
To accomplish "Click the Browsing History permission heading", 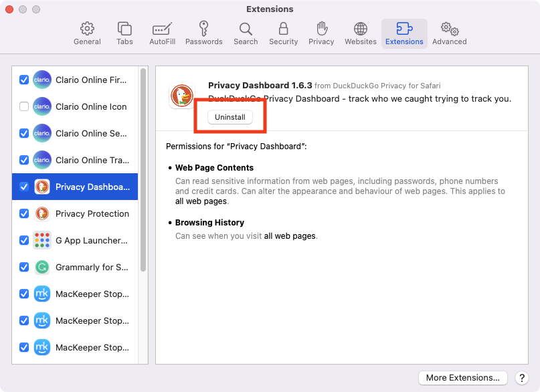I will [209, 222].
